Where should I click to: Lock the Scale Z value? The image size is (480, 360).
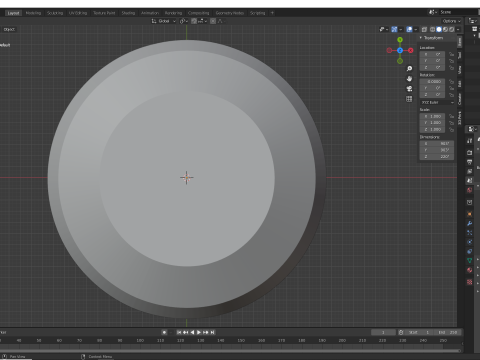point(451,129)
